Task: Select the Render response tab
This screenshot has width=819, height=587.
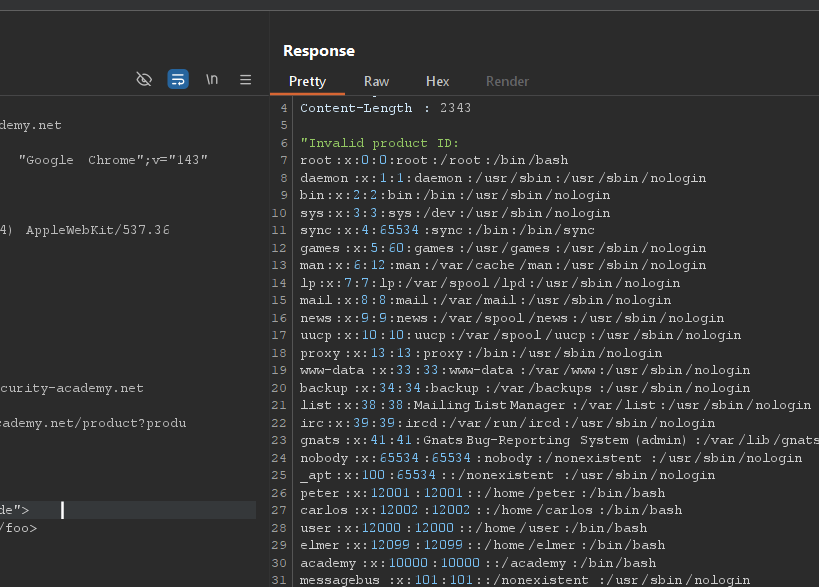Action: (x=507, y=81)
